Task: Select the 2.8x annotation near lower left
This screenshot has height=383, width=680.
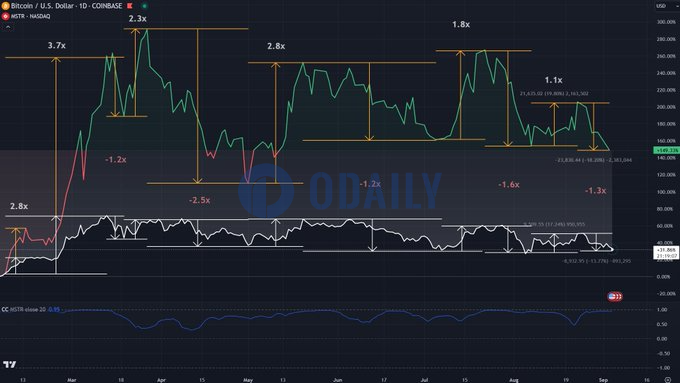Action: 19,206
